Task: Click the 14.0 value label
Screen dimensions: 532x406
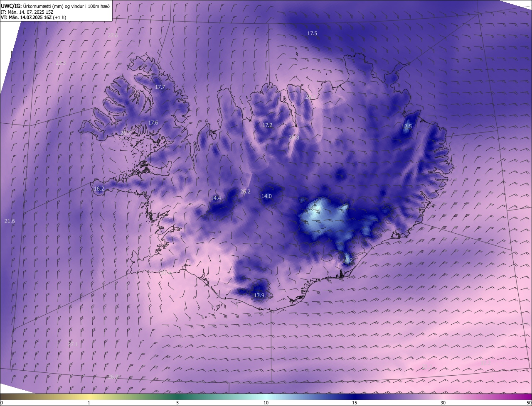Action: 266,196
